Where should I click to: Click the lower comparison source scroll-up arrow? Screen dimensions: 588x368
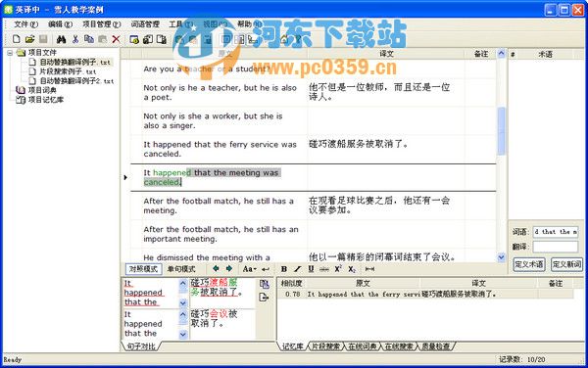183,315
